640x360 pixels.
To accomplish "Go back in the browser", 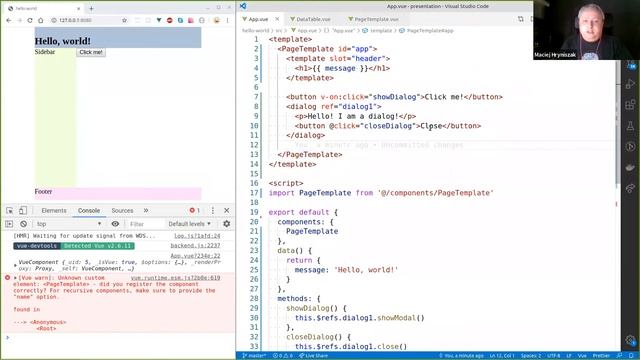I will [x=9, y=20].
